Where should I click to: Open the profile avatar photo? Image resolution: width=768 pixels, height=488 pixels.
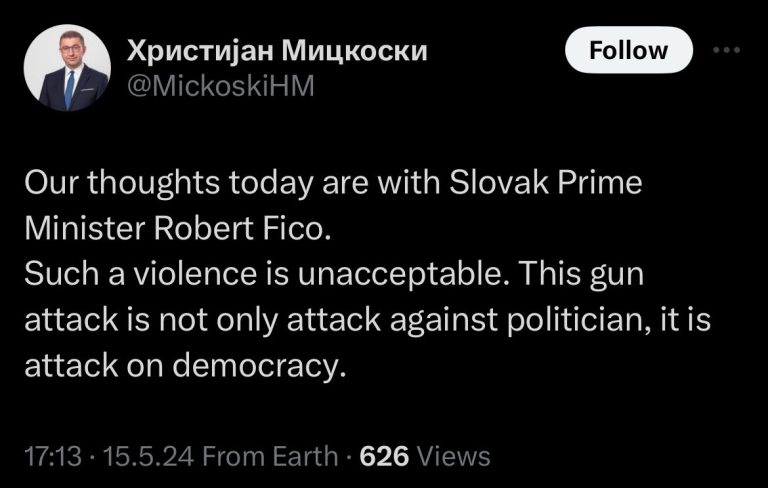pyautogui.click(x=67, y=68)
